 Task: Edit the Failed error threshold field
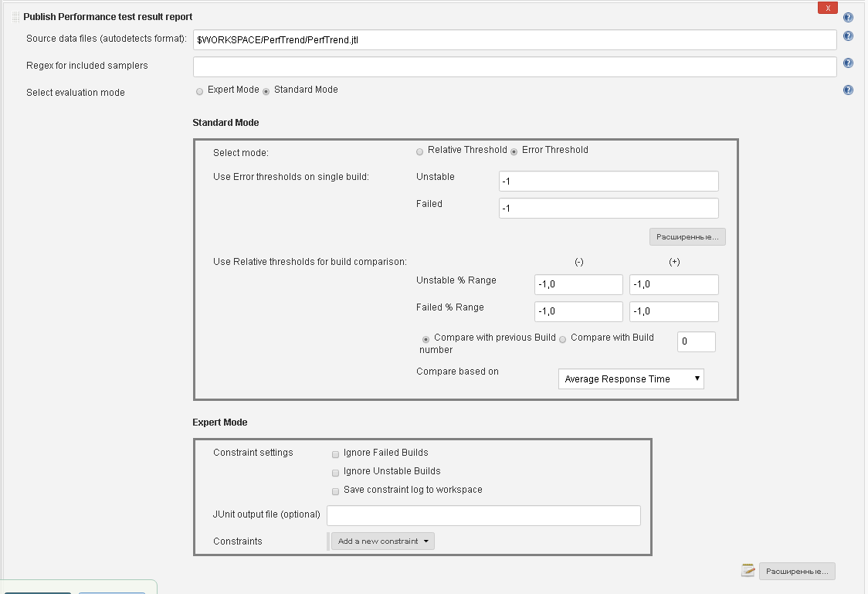tap(609, 208)
